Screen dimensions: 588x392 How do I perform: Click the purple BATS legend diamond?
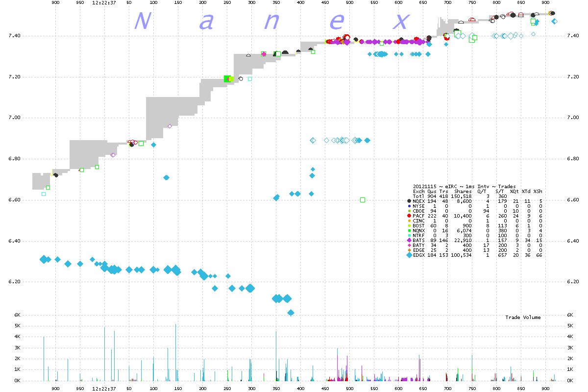[x=409, y=241]
